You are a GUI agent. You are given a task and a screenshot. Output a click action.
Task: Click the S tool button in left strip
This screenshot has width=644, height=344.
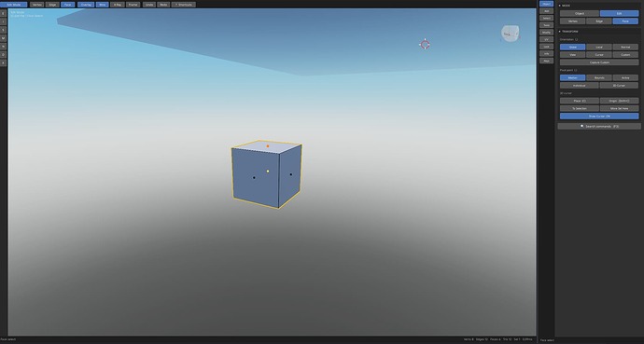pyautogui.click(x=4, y=30)
